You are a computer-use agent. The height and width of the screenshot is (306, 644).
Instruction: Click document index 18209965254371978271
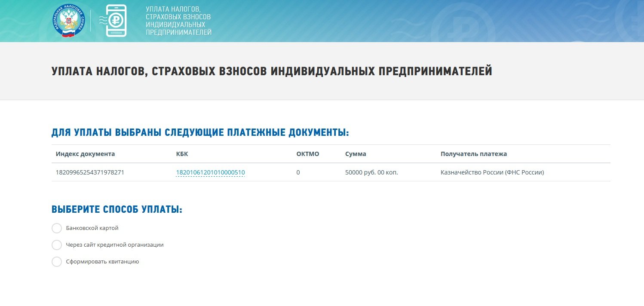[x=90, y=173]
